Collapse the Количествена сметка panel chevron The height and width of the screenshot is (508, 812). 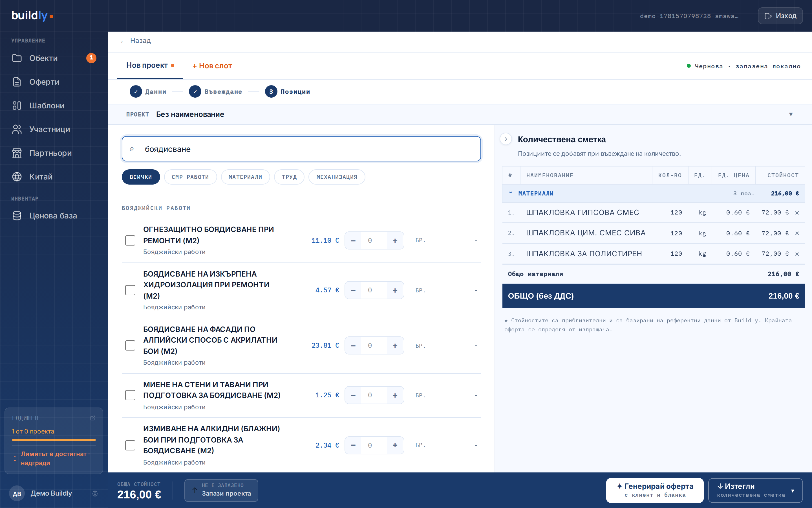(506, 139)
